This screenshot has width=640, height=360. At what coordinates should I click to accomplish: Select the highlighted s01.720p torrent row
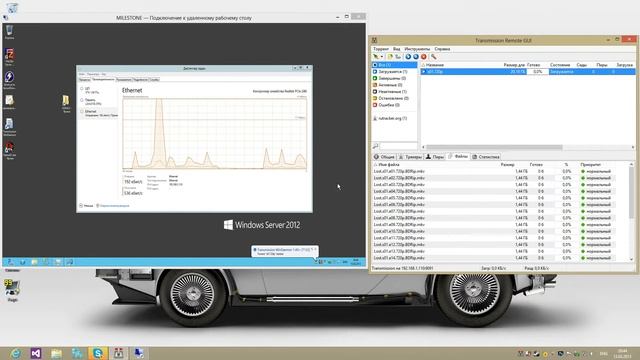[528, 71]
